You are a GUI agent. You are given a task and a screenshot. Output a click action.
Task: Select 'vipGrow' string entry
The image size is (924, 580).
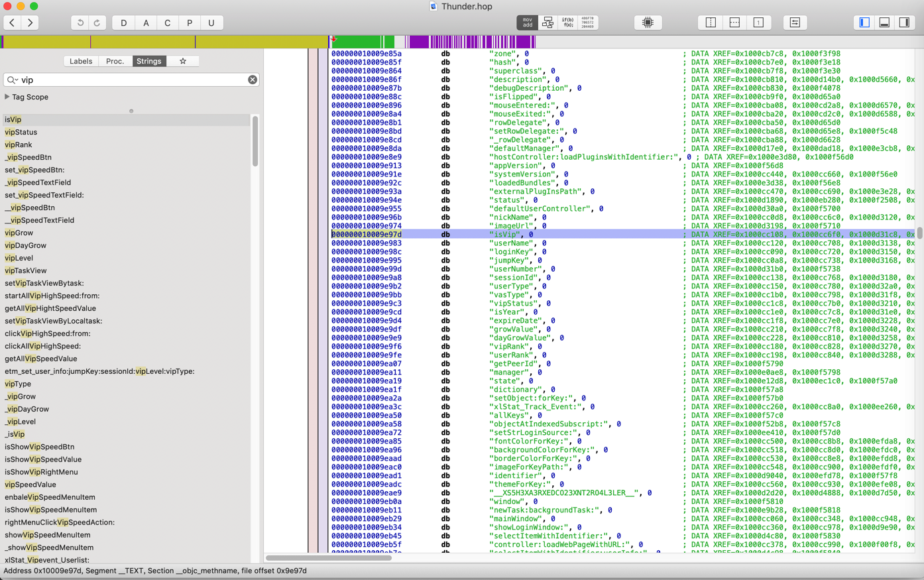[x=126, y=233]
